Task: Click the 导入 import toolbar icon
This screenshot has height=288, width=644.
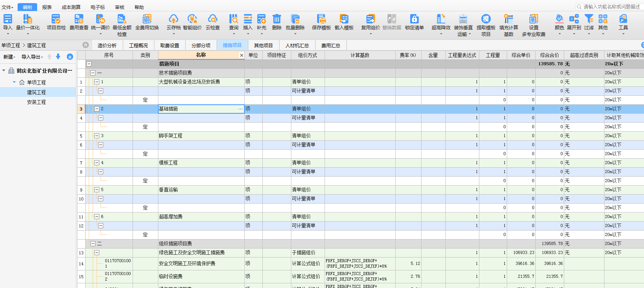Action: click(x=7, y=22)
